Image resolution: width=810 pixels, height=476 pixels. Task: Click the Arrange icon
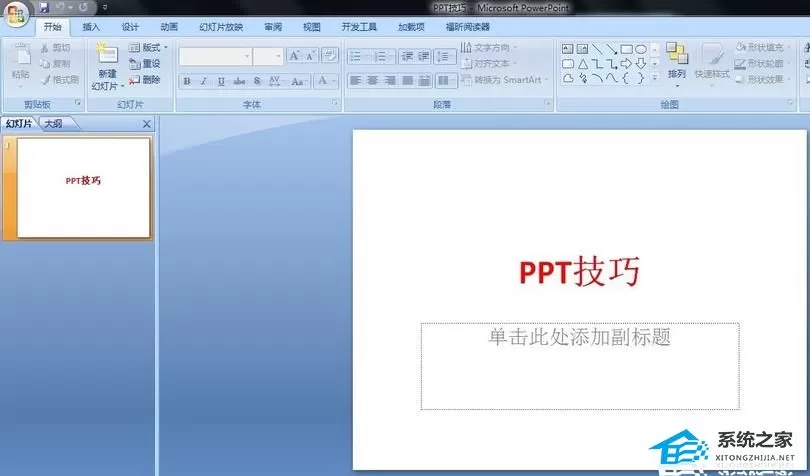677,54
